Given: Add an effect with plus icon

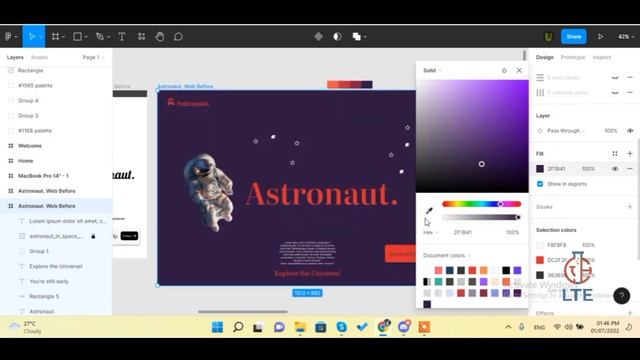Looking at the screenshot, I should click(x=630, y=313).
